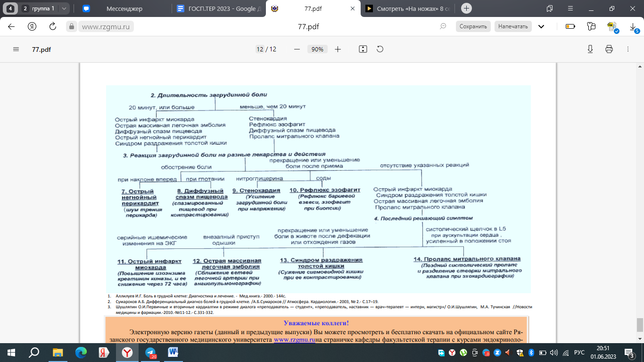This screenshot has width=644, height=362.
Task: Click heading '9. Стенокардия' in diagram
Action: (x=256, y=190)
